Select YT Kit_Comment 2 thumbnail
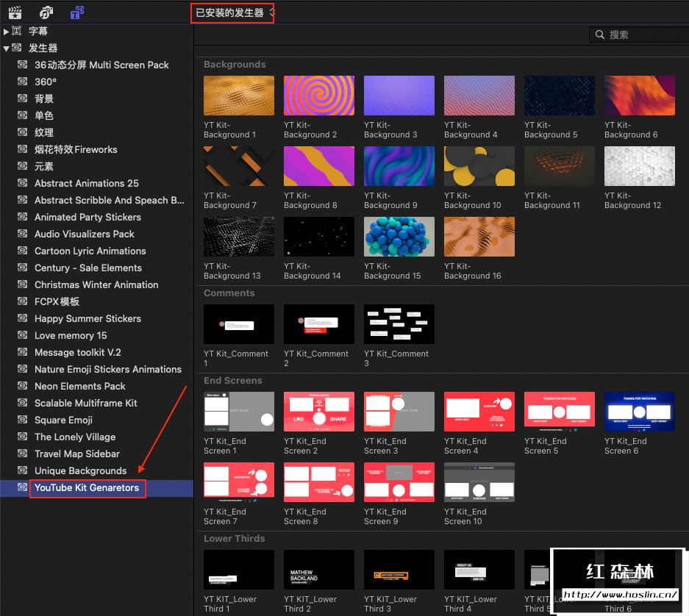Screen dimensions: 689x616 (319, 324)
